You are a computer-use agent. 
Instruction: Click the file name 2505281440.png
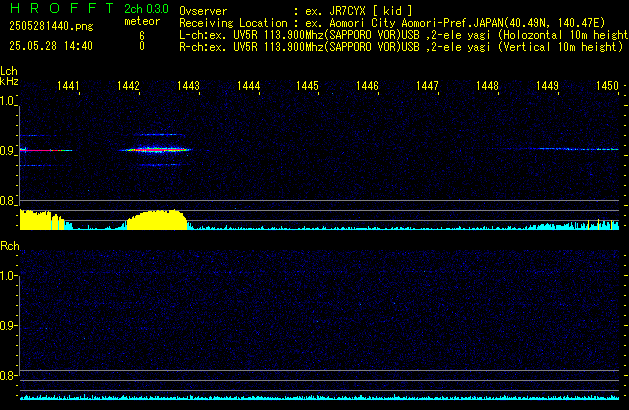[51, 26]
